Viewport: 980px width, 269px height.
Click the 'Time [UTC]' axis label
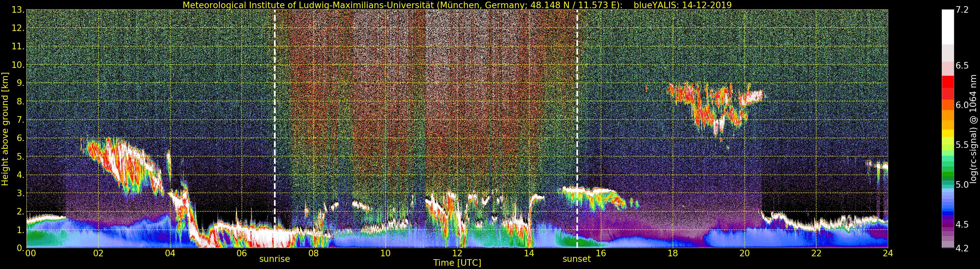[457, 263]
